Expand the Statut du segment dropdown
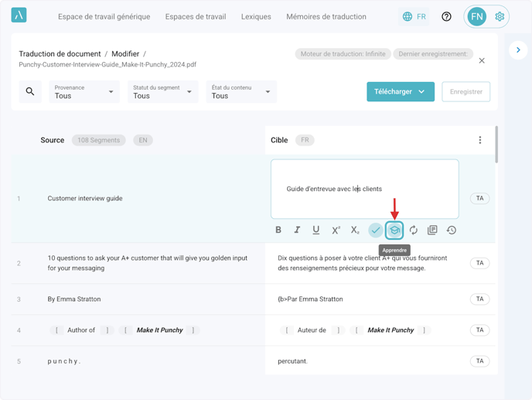This screenshot has width=532, height=400. (x=162, y=92)
